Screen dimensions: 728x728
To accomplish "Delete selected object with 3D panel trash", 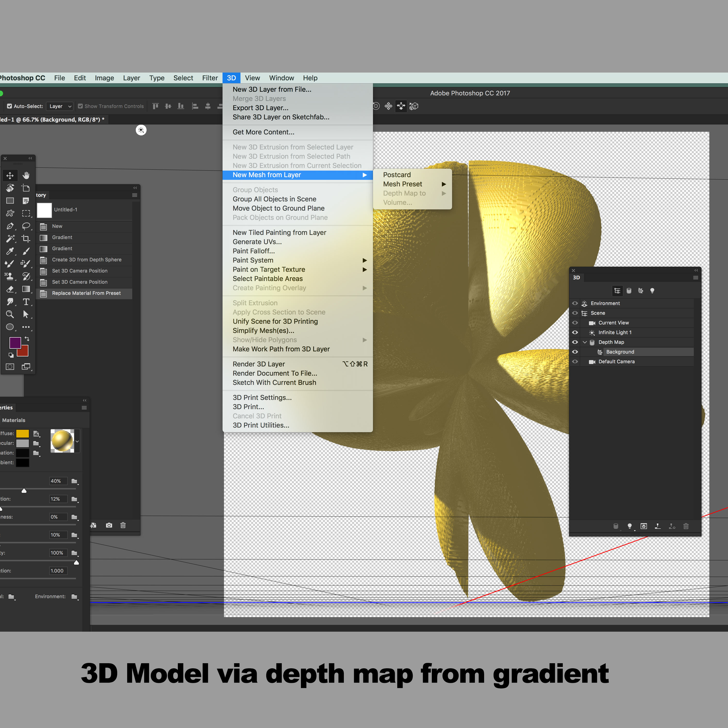I will [686, 526].
